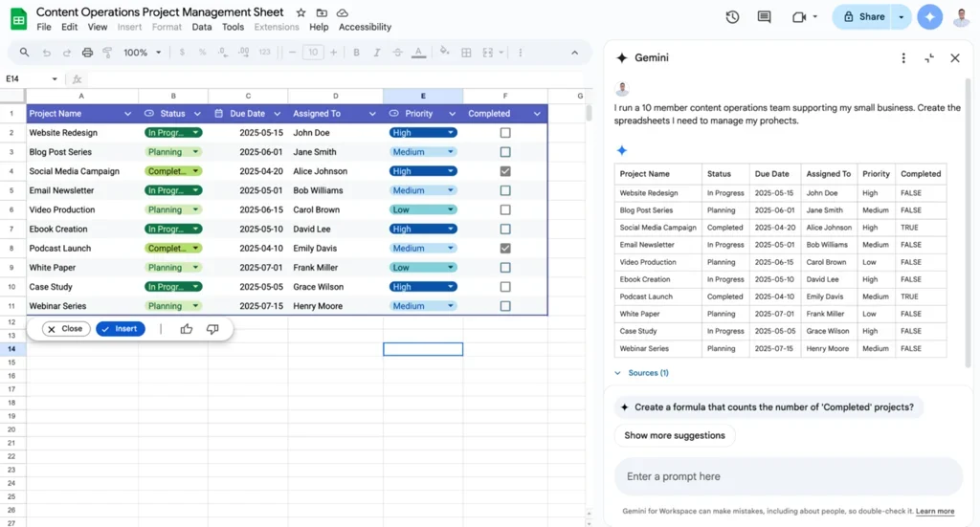Open Priority dropdown for Video Production
Image resolution: width=980 pixels, height=527 pixels.
pos(422,209)
